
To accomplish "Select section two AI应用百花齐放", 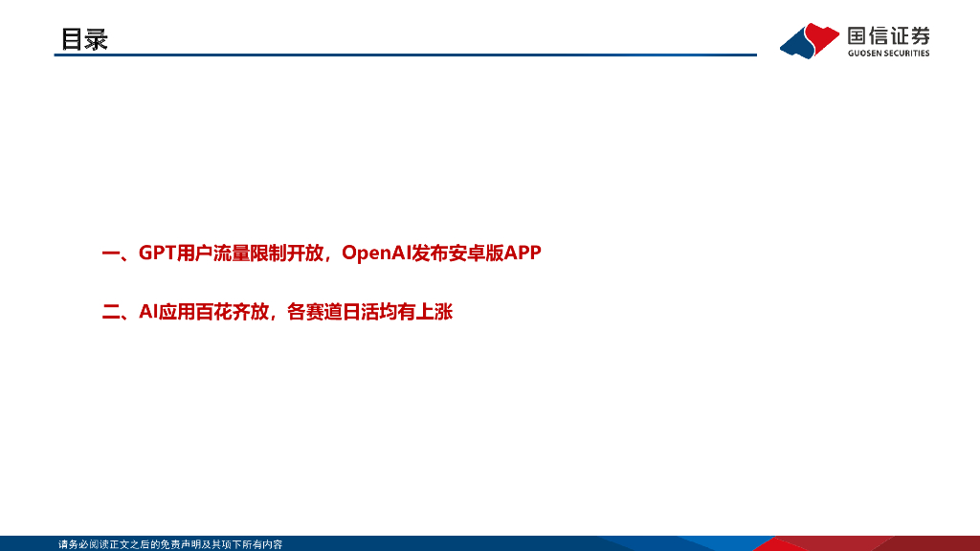I will point(277,312).
